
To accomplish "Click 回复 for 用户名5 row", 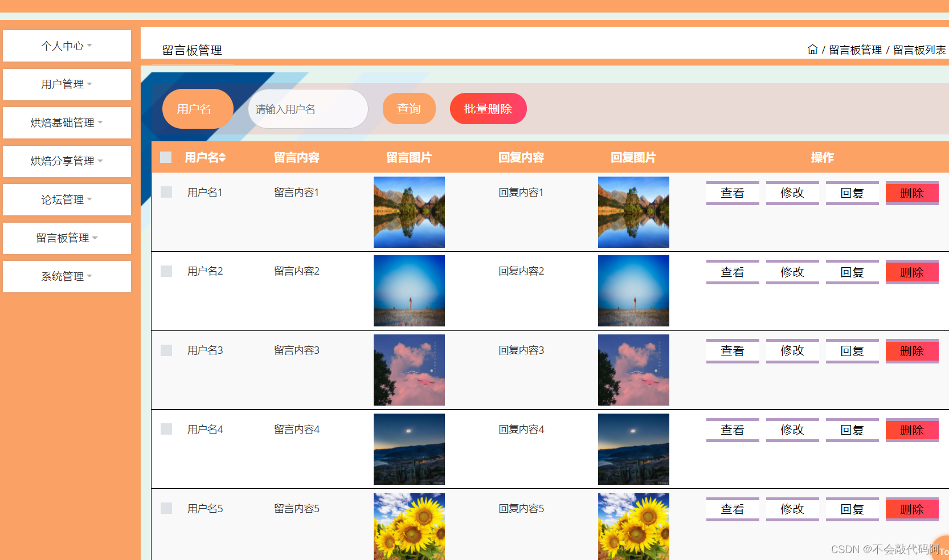I will (852, 509).
